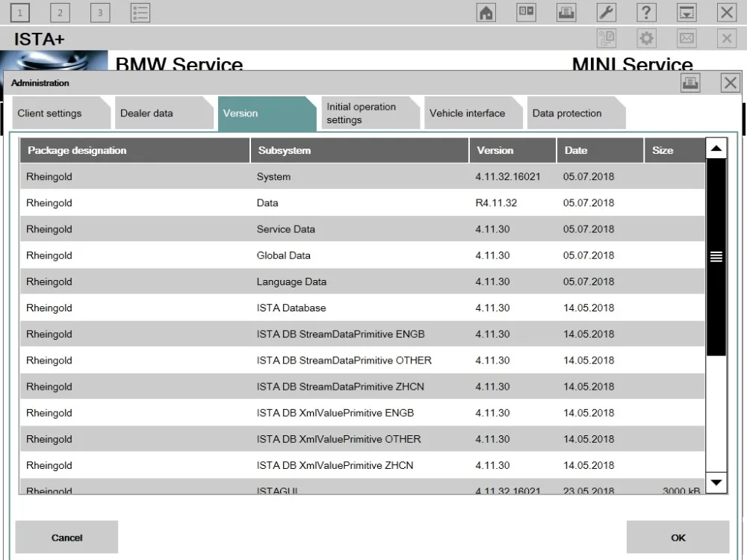Open the wrench administration icon
This screenshot has width=747, height=560.
click(607, 13)
